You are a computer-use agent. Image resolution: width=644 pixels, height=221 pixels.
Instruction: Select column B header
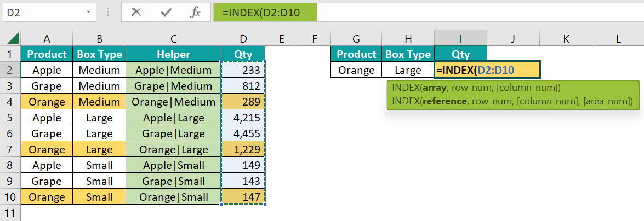point(99,39)
